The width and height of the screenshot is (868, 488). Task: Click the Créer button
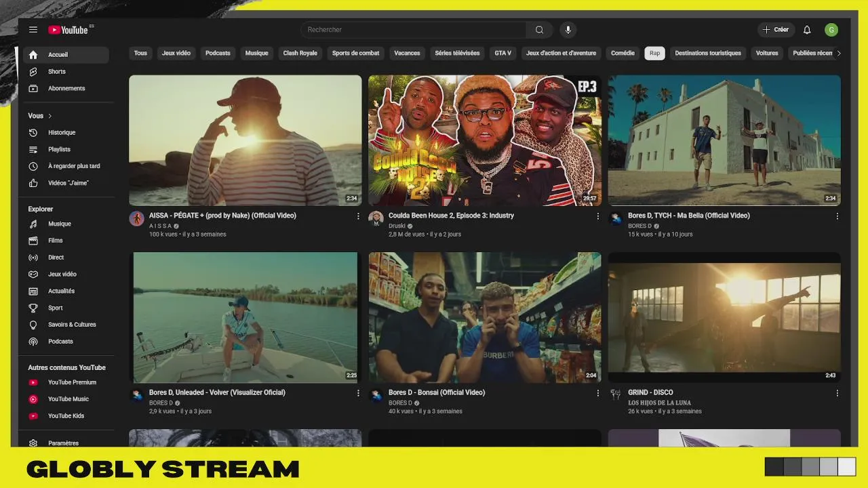pyautogui.click(x=776, y=30)
